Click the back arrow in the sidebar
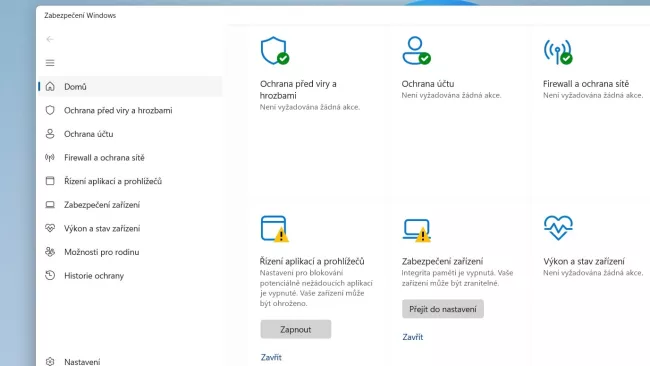650x366 pixels. pos(50,39)
